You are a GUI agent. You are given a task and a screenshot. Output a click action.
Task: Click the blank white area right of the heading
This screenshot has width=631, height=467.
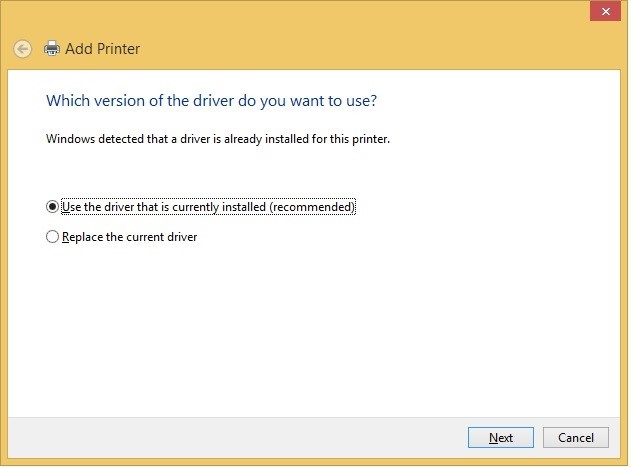(x=500, y=101)
